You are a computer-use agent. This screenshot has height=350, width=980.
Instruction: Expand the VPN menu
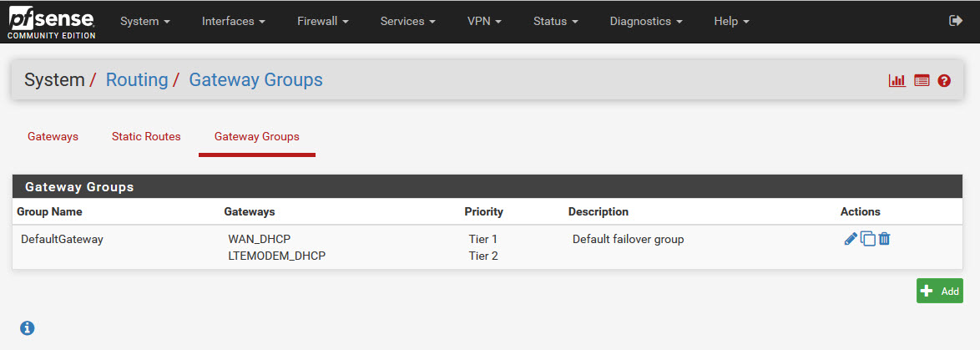pyautogui.click(x=484, y=22)
